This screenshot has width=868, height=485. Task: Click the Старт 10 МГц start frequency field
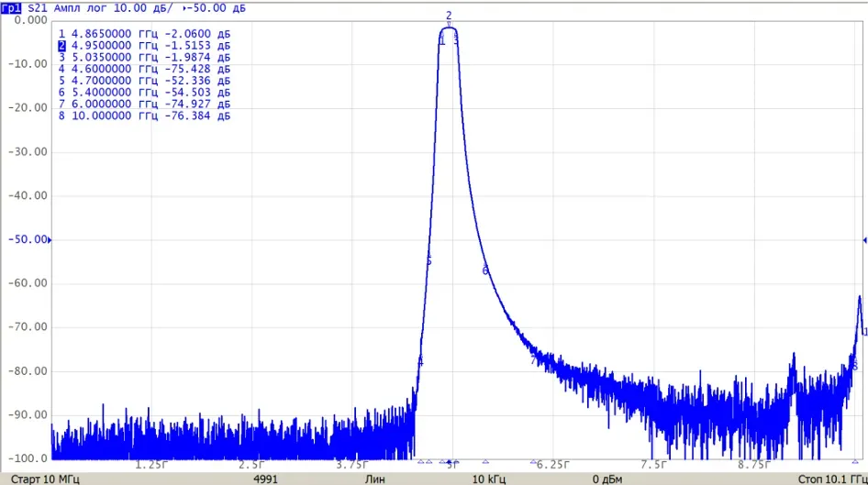coord(45,479)
